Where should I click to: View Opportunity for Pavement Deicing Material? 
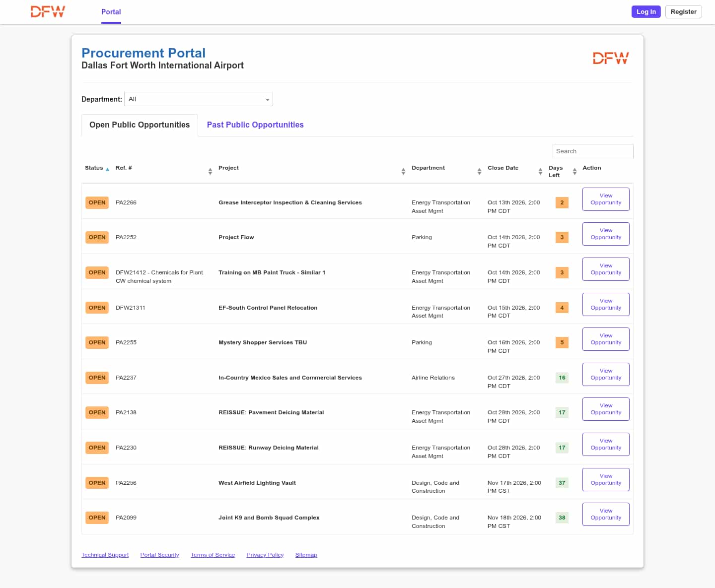point(606,409)
